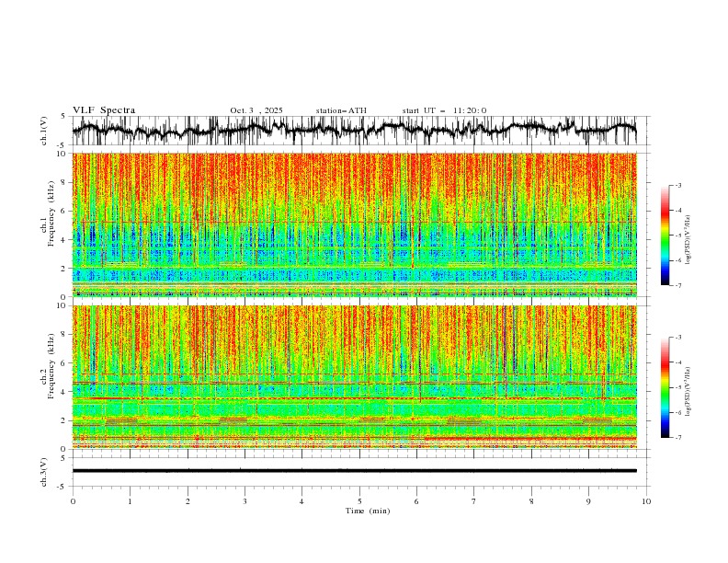This screenshot has width=728, height=563.
Task: Click the '-3' tick on ch.1 colorbar
Action: pyautogui.click(x=677, y=185)
